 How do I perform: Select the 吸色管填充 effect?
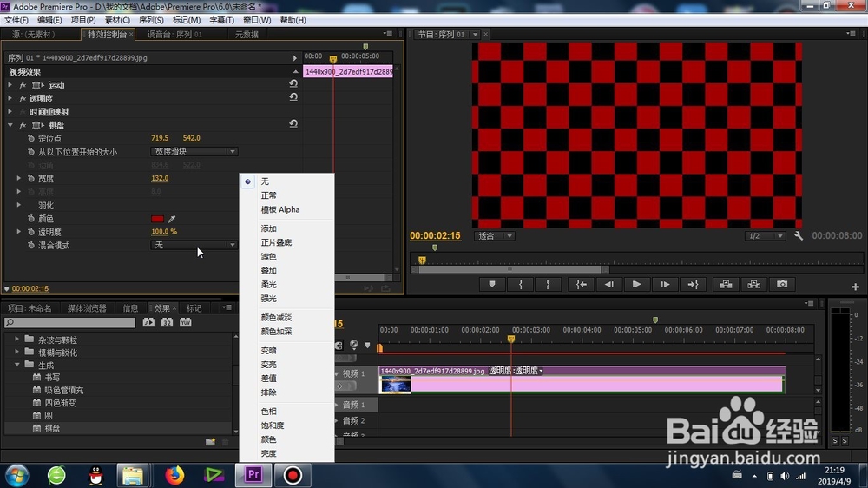pos(63,390)
